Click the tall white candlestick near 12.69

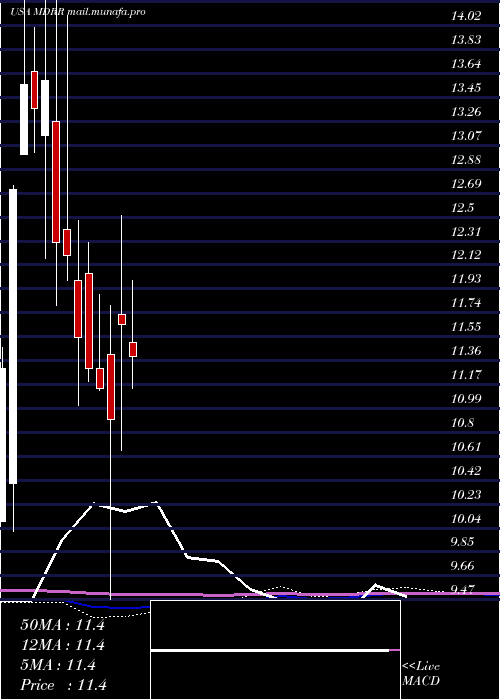click(13, 336)
